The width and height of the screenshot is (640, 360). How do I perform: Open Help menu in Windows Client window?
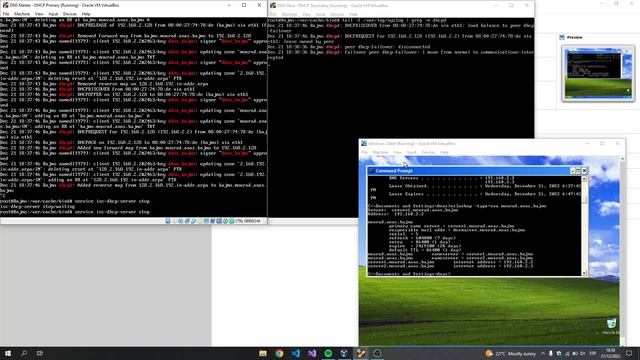pyautogui.click(x=444, y=152)
